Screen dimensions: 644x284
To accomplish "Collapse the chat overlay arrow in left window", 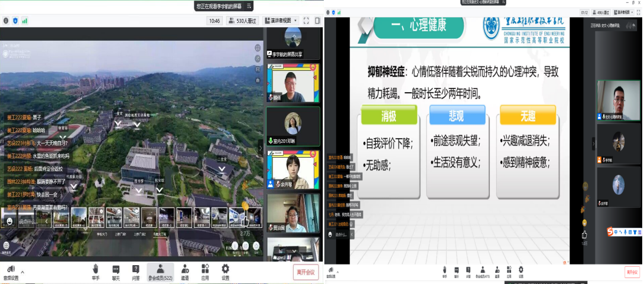I will (47, 221).
